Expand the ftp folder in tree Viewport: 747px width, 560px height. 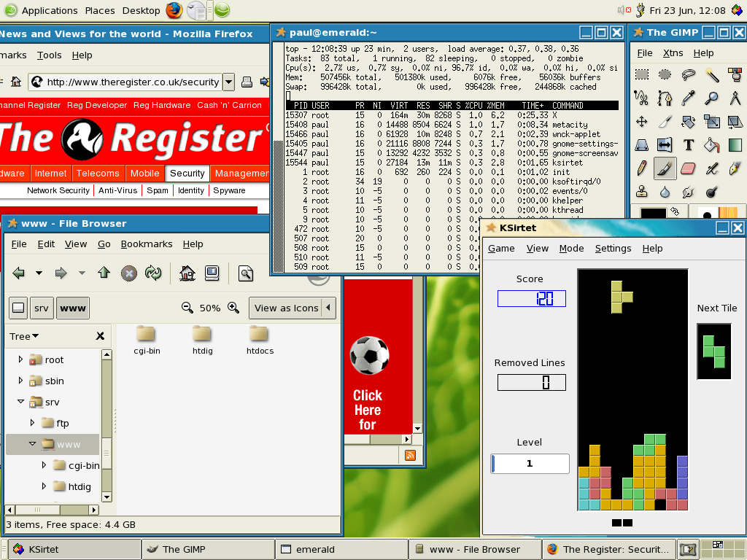coord(33,423)
